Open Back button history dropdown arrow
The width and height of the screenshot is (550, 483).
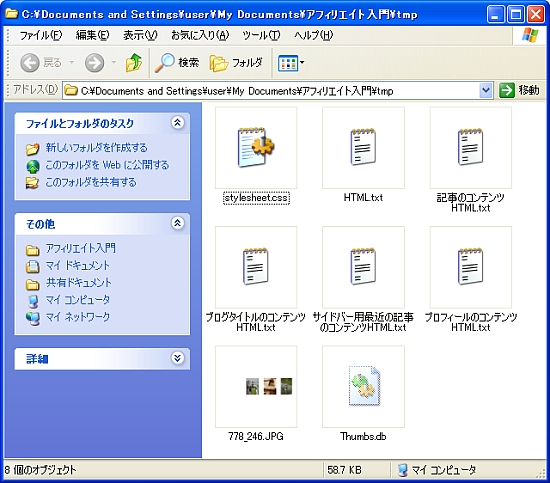[72, 63]
